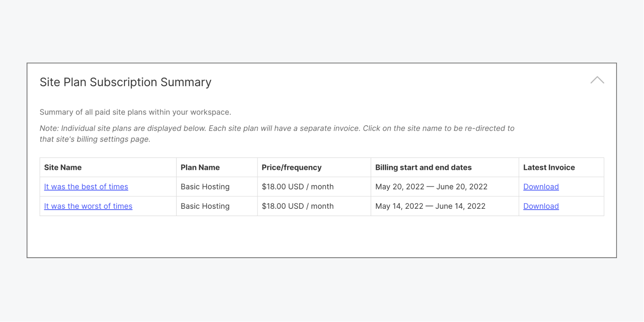This screenshot has width=644, height=322.
Task: Click the Site Name column header
Action: click(63, 168)
